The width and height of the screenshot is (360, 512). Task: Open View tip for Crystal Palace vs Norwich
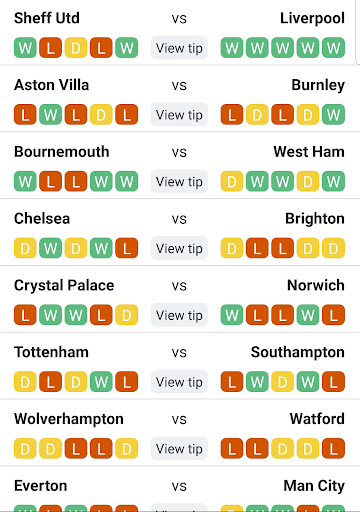click(x=179, y=315)
